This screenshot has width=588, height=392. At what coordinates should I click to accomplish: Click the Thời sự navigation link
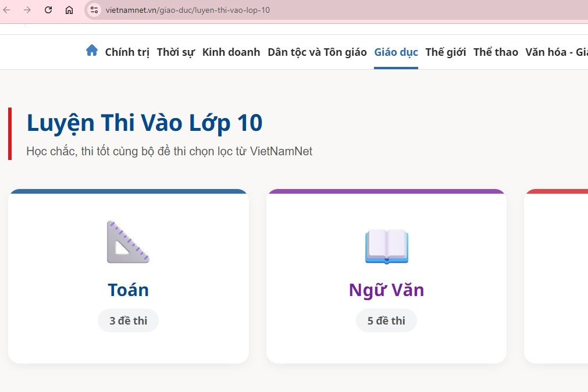(x=175, y=52)
